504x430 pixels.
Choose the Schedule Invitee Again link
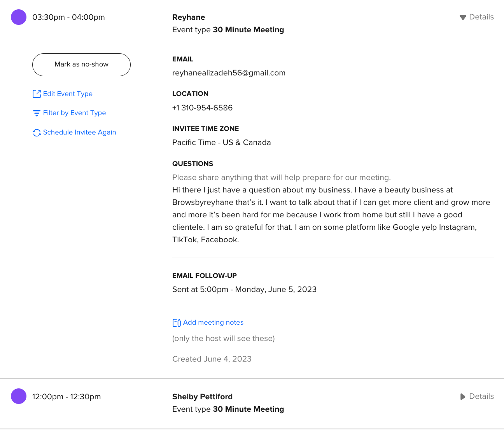[x=79, y=132]
